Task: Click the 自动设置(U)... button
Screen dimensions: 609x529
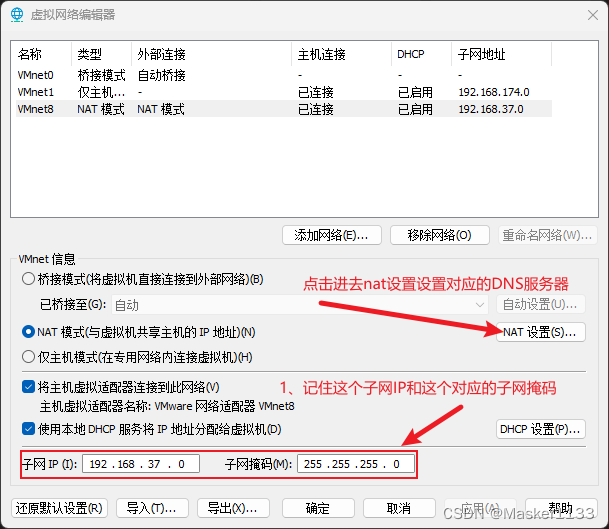Action: 541,305
